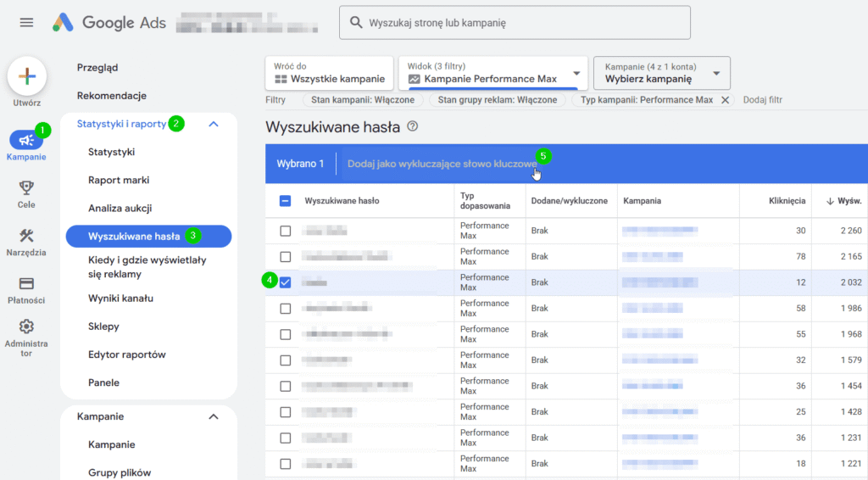The image size is (868, 480).
Task: Click Dodaj filtr
Action: (762, 100)
